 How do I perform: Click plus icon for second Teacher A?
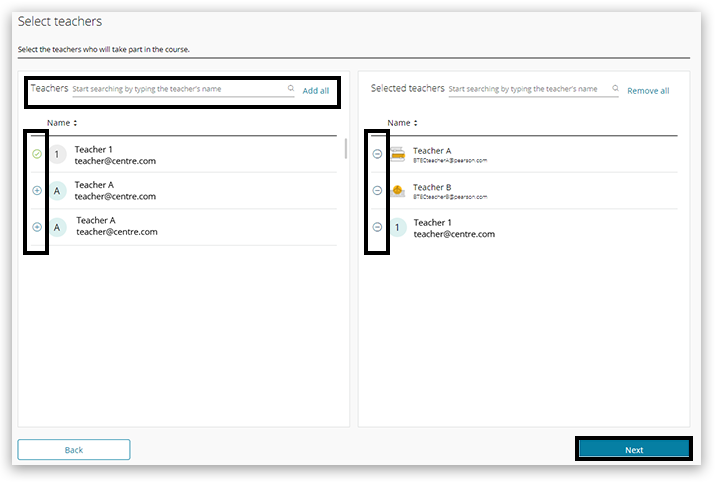click(x=37, y=227)
